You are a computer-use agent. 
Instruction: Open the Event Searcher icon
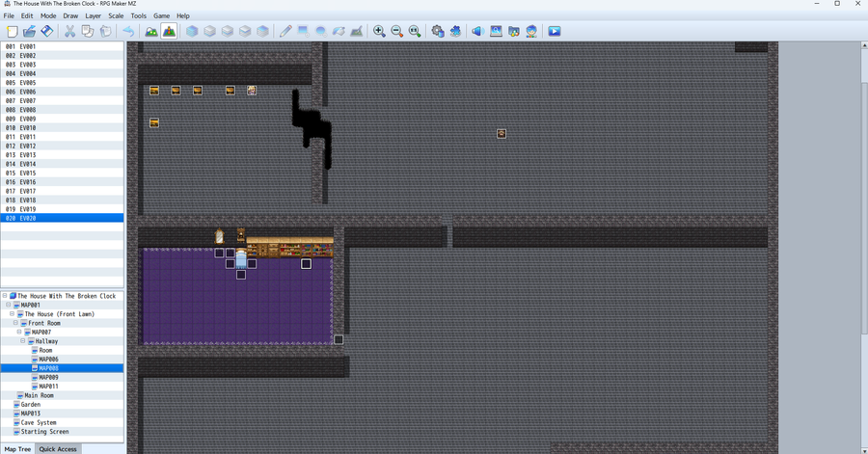click(496, 32)
